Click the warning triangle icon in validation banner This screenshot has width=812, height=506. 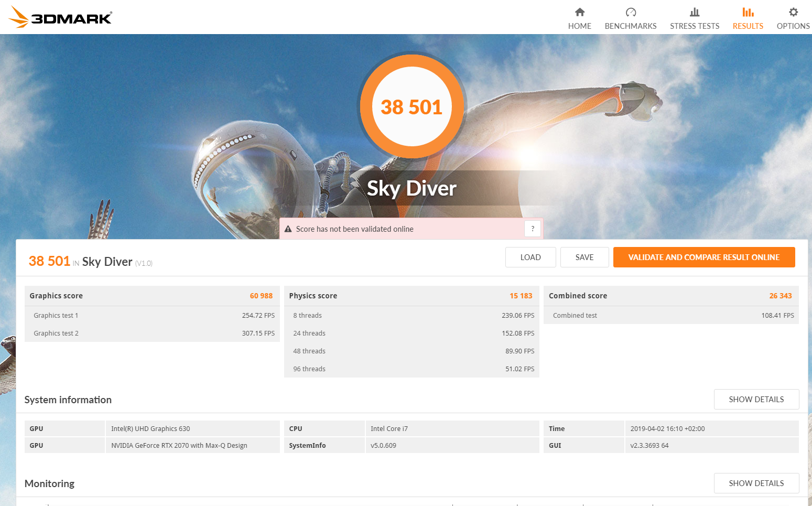[288, 229]
